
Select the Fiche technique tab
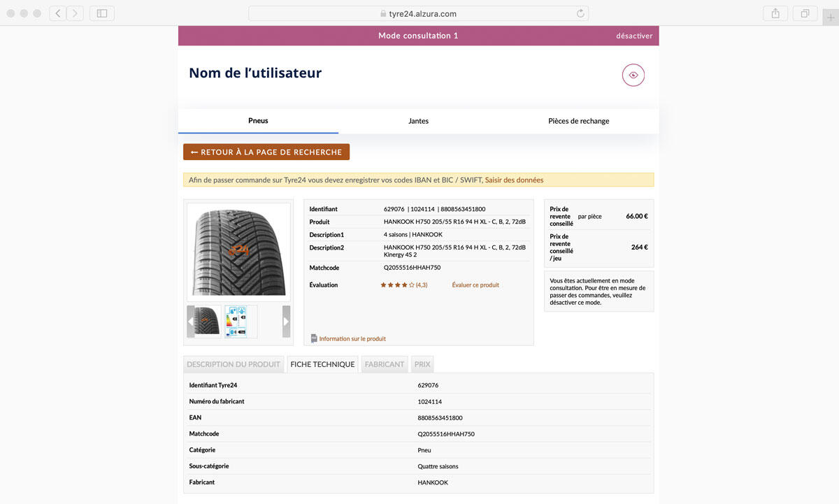[x=322, y=364]
